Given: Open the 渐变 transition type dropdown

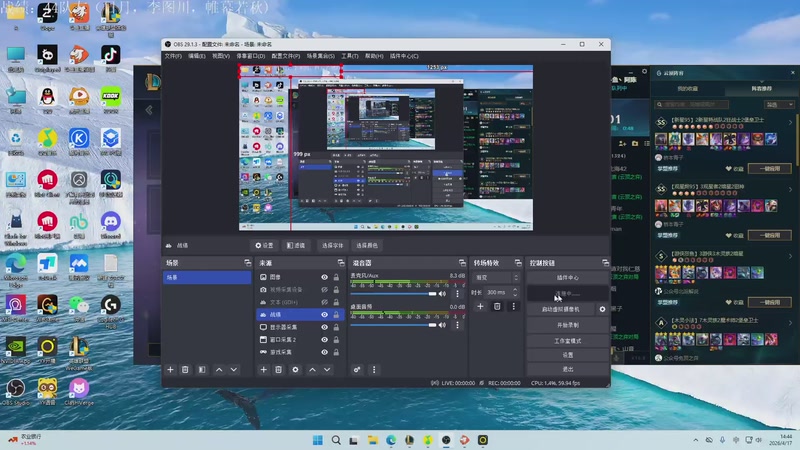Looking at the screenshot, I should pyautogui.click(x=496, y=278).
